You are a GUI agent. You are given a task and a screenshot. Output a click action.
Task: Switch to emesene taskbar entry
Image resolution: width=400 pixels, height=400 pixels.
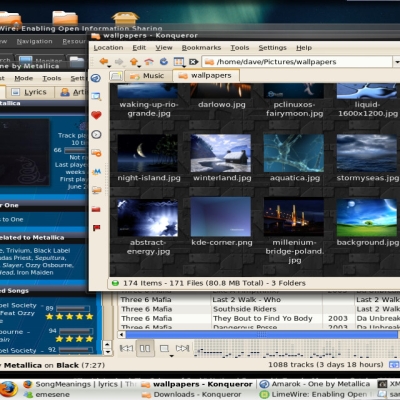47,394
